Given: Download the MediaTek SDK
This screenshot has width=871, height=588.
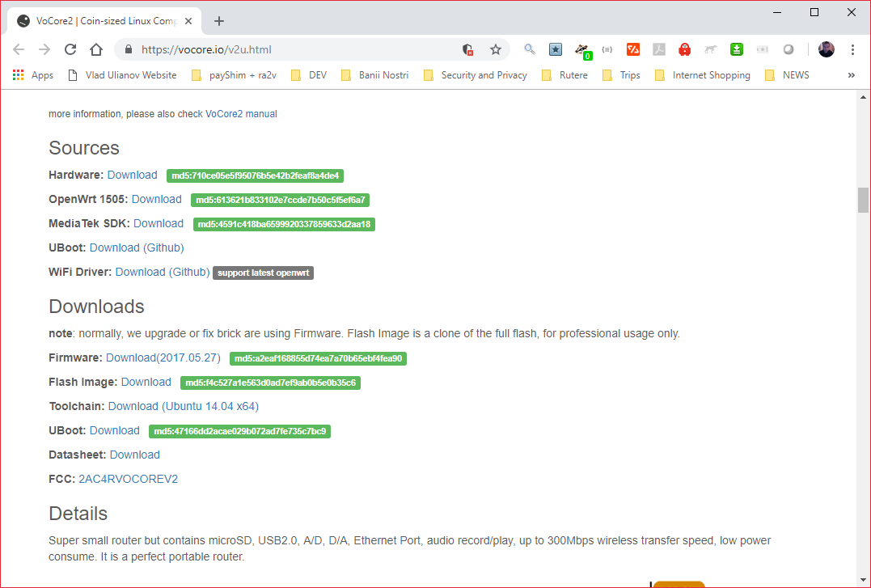Looking at the screenshot, I should (x=159, y=223).
